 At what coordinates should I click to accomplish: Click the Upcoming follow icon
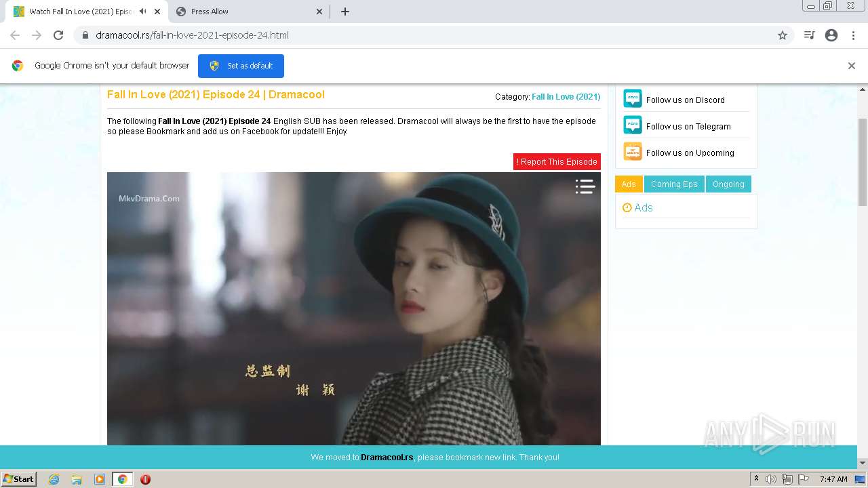coord(633,152)
